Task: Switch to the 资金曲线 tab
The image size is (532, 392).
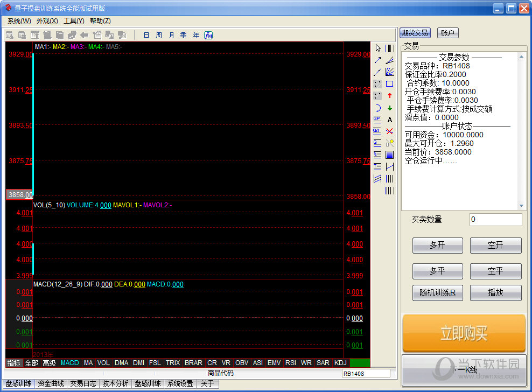Action: [51, 384]
